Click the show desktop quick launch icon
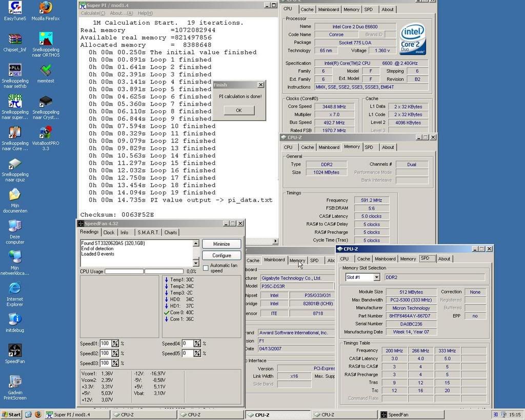Image resolution: width=525 pixels, height=420 pixels. pos(29,415)
